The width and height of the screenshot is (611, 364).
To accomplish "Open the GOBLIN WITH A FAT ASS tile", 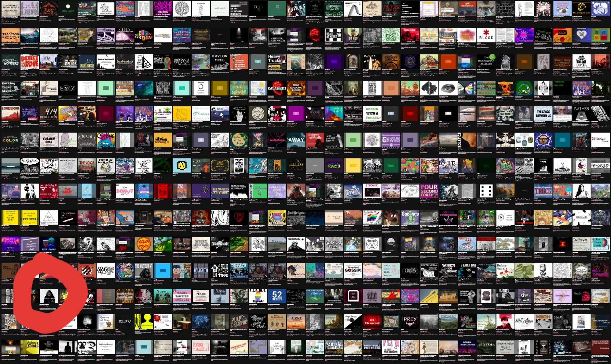I will pos(372,113).
